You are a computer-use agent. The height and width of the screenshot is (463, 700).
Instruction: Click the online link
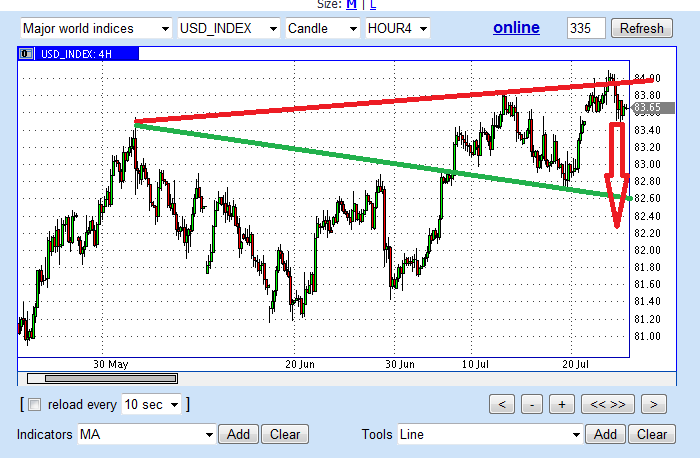coord(516,28)
